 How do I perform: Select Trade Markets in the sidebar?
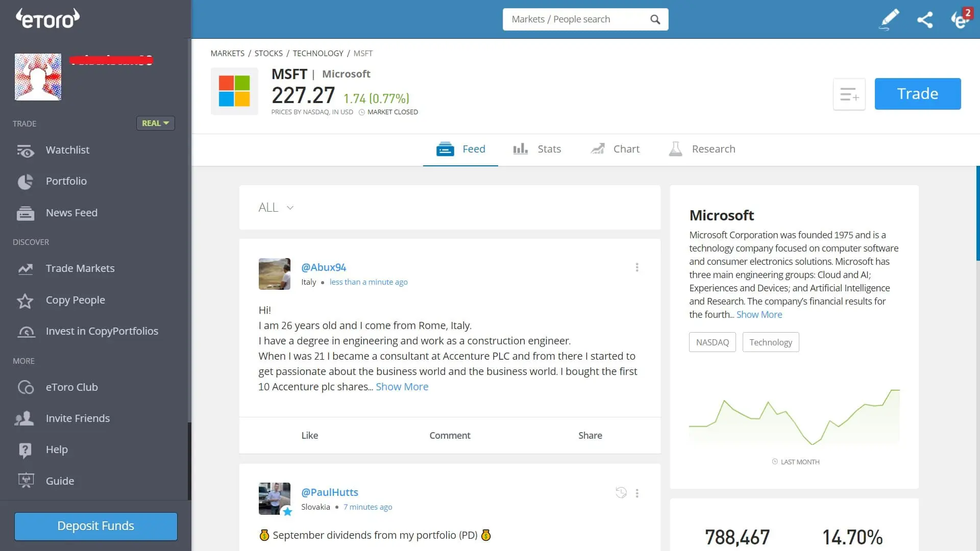pyautogui.click(x=80, y=268)
